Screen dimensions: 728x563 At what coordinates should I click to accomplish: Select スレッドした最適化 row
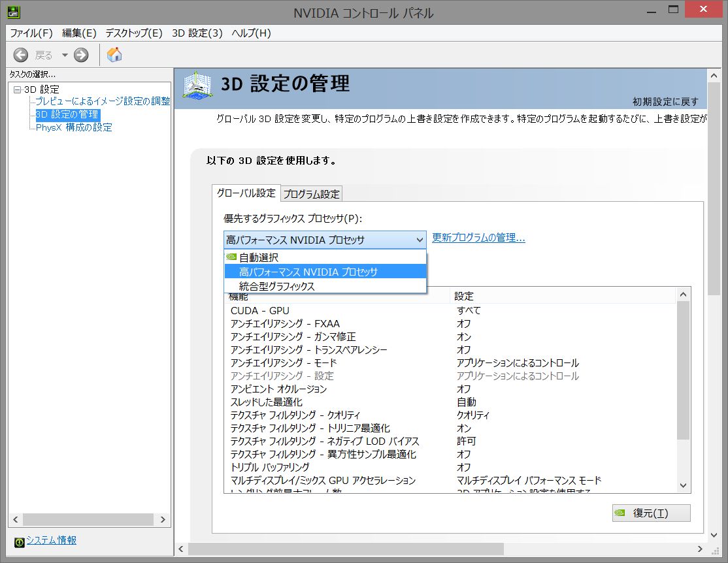(450, 402)
